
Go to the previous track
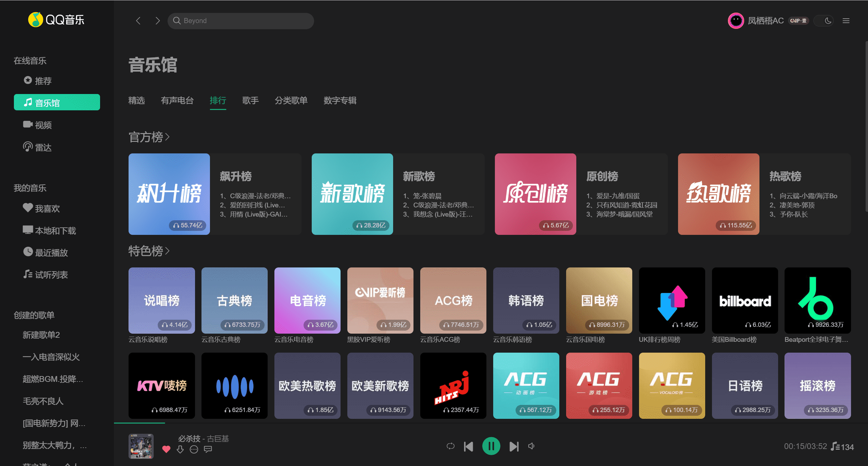point(468,446)
